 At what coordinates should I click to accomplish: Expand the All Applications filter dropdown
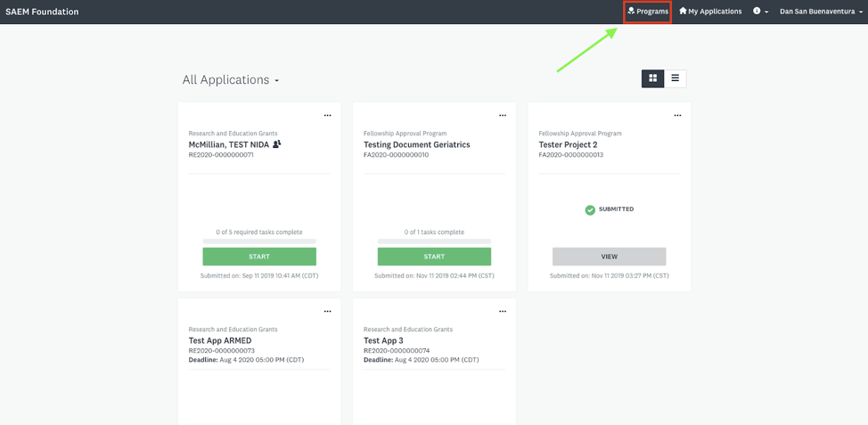(231, 80)
